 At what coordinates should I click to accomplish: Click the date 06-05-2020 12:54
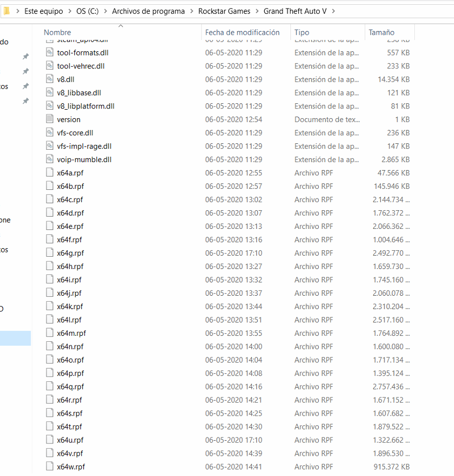pos(234,120)
